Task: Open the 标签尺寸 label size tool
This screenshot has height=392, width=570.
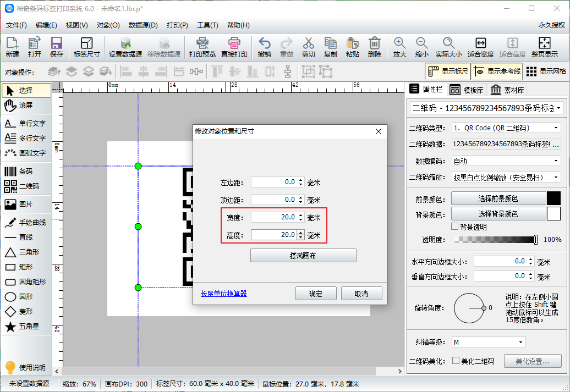Action: coord(86,47)
